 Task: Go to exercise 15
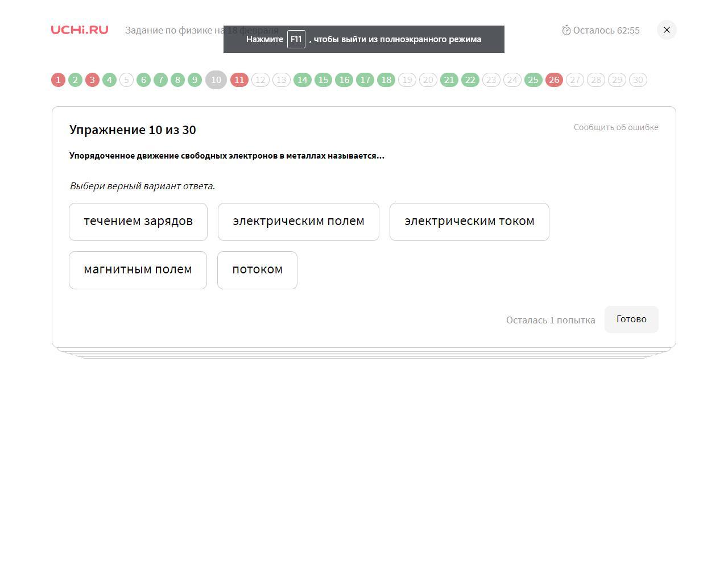point(323,80)
